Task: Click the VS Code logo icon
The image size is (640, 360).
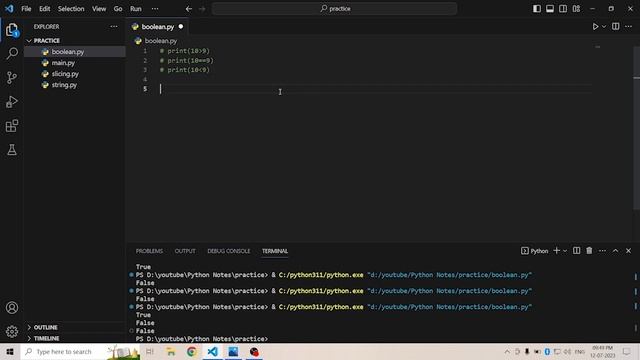Action: (x=9, y=8)
